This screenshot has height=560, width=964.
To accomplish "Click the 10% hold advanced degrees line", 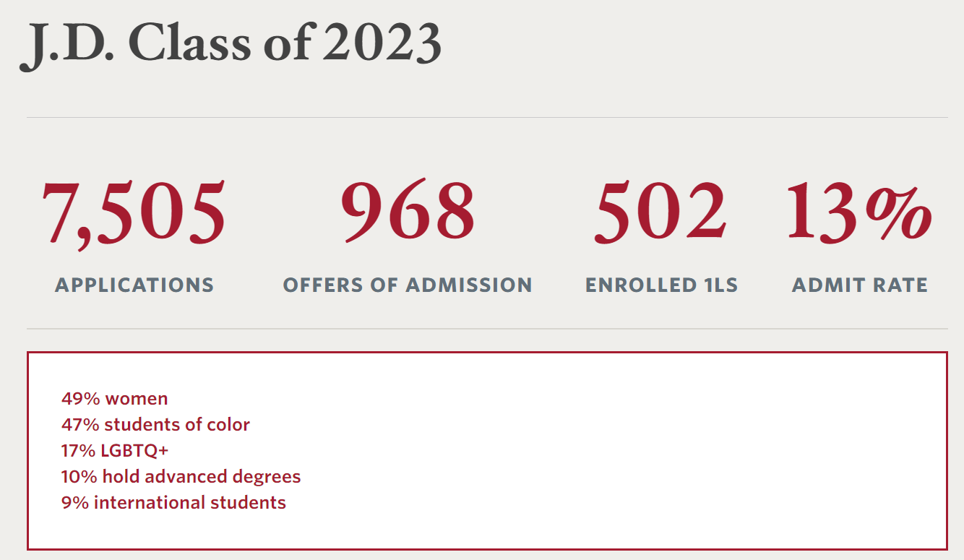I will point(181,477).
